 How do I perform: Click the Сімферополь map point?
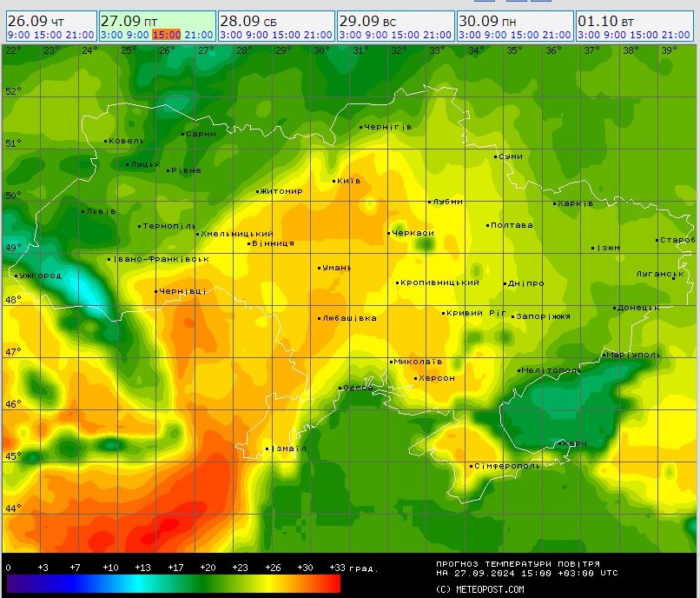472,466
